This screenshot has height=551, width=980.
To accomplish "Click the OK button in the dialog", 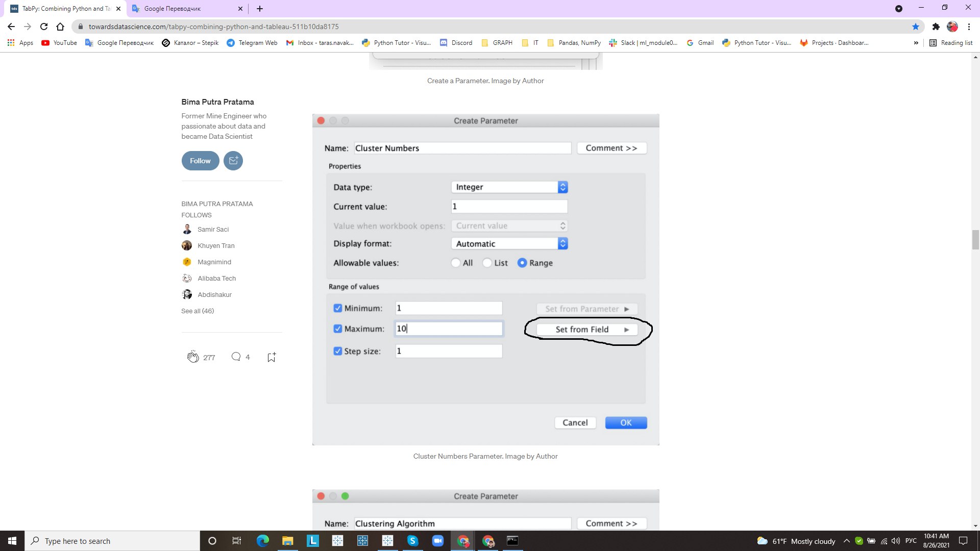I will (x=626, y=422).
